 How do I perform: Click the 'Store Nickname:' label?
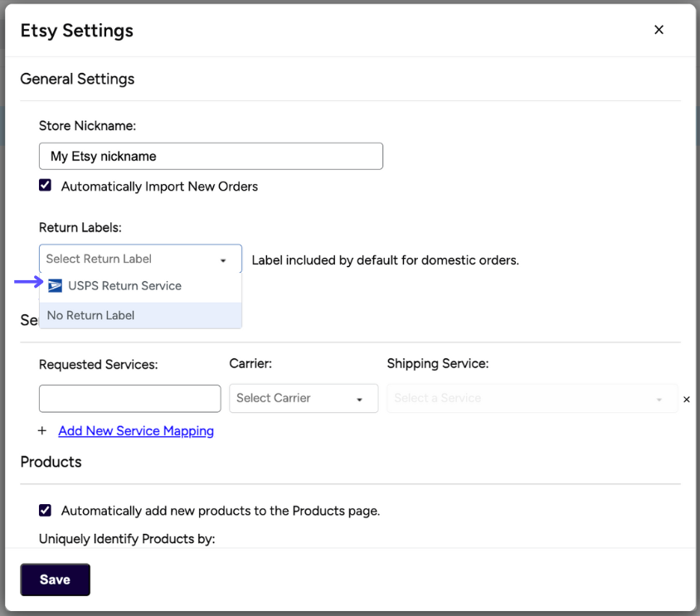[x=88, y=126]
